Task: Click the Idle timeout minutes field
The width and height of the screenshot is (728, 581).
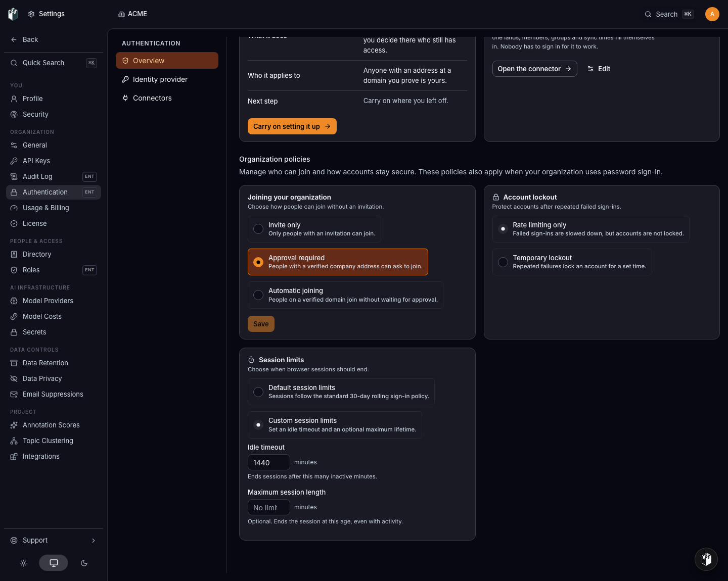Action: click(x=268, y=462)
